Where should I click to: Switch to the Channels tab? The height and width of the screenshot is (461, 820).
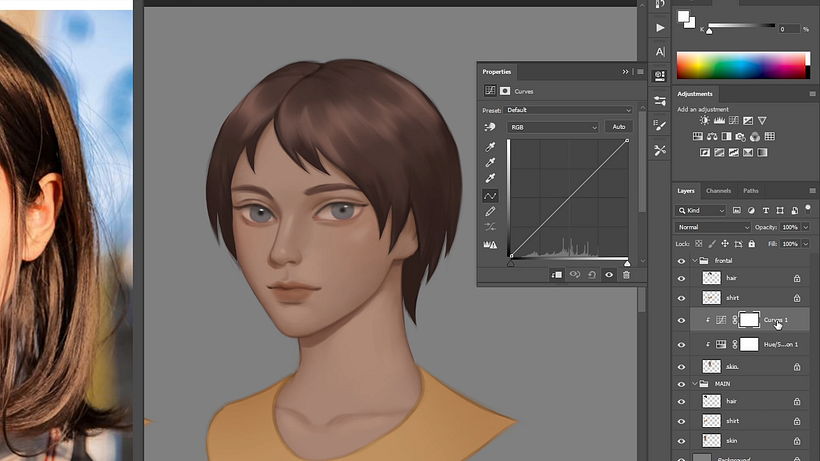pyautogui.click(x=718, y=191)
